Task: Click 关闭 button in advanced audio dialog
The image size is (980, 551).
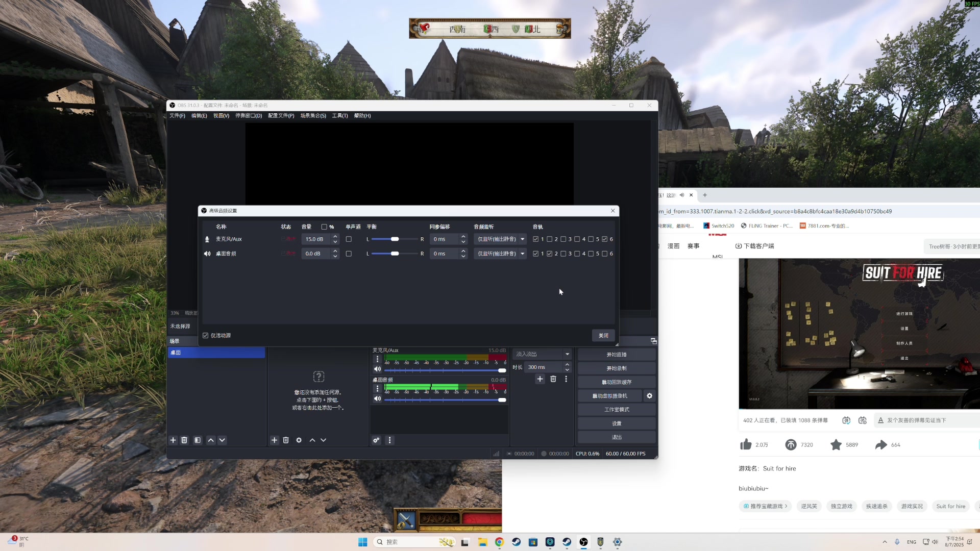Action: tap(603, 336)
